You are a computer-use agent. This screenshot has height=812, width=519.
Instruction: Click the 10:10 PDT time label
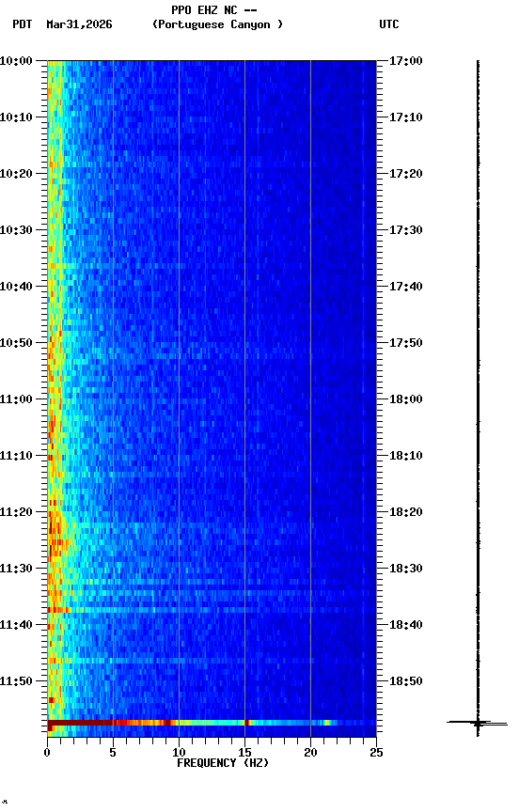(16, 117)
